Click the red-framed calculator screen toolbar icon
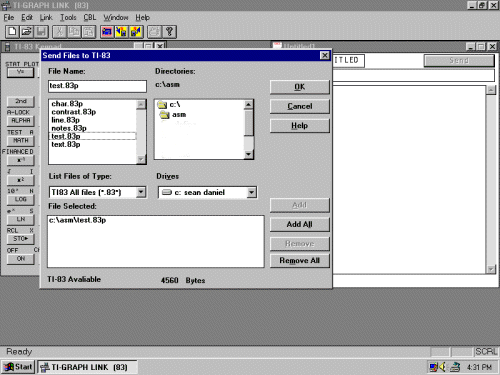500x375 pixels. [x=107, y=32]
